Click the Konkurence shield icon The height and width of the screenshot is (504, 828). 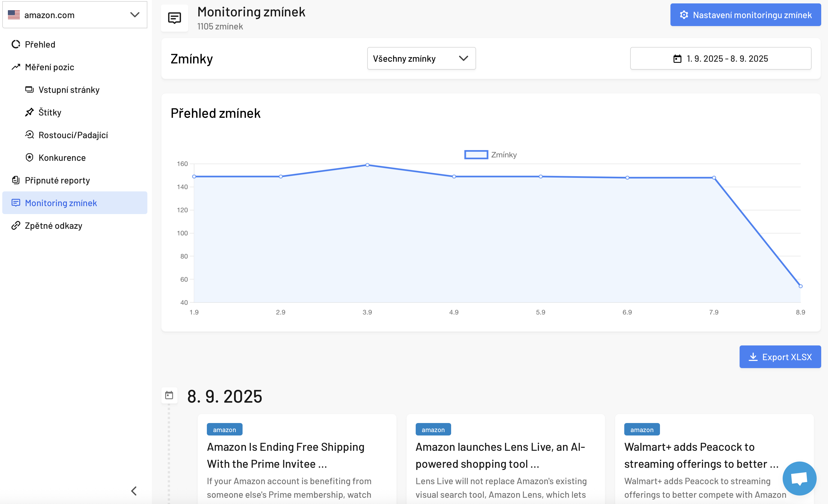tap(29, 157)
